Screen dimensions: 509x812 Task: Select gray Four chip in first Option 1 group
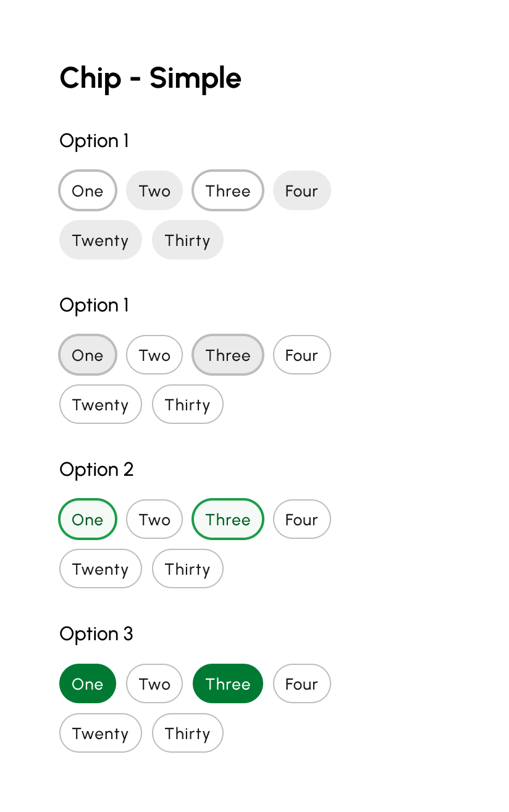pos(301,190)
